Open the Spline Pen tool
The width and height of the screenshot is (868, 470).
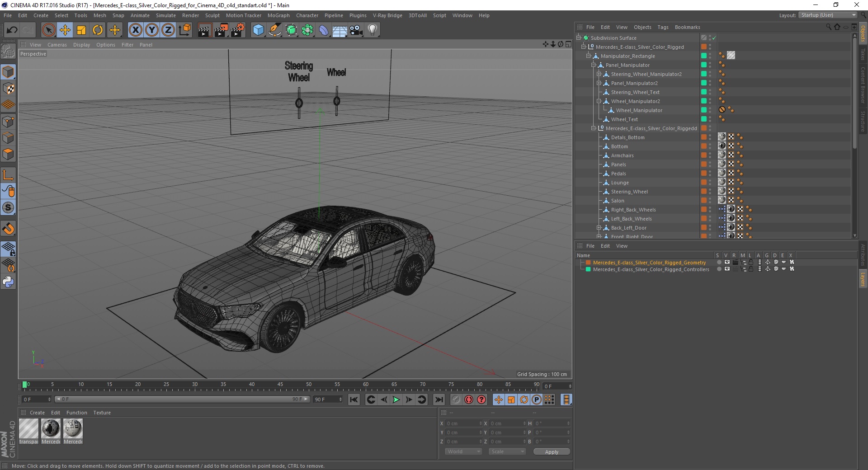(274, 30)
